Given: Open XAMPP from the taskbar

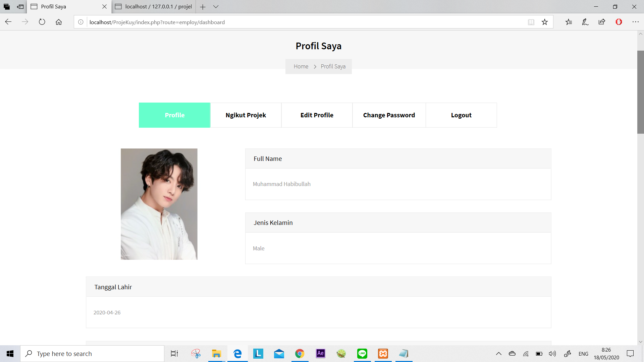Looking at the screenshot, I should (x=383, y=354).
